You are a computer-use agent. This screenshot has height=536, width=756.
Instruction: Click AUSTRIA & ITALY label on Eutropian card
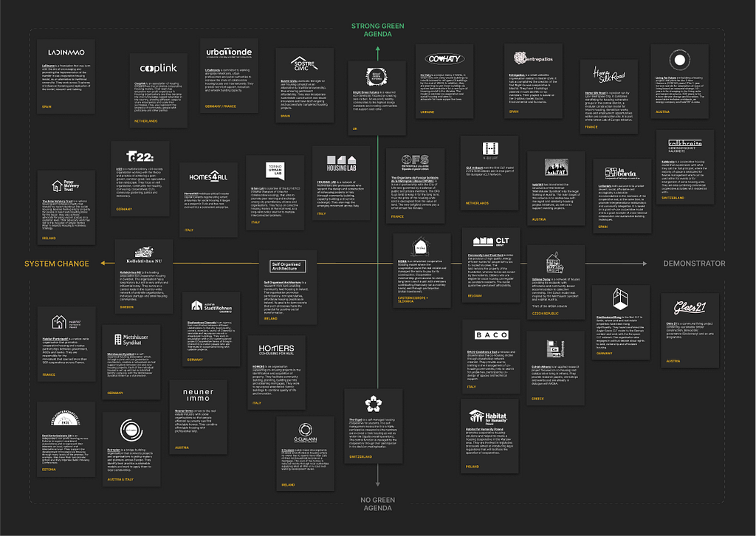click(x=120, y=480)
